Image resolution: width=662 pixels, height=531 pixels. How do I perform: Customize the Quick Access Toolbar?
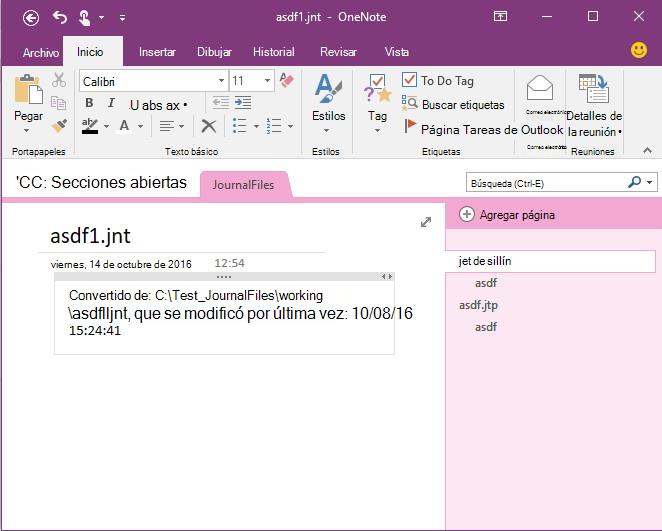pyautogui.click(x=122, y=18)
